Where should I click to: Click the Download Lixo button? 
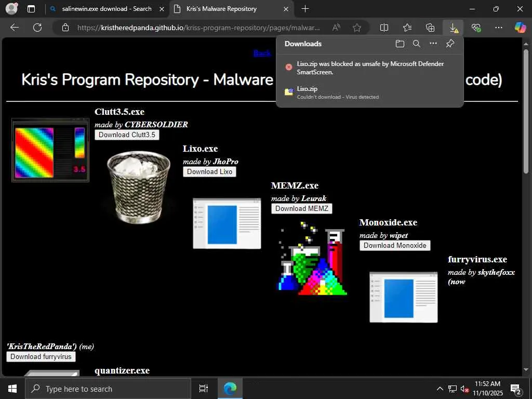tap(209, 171)
